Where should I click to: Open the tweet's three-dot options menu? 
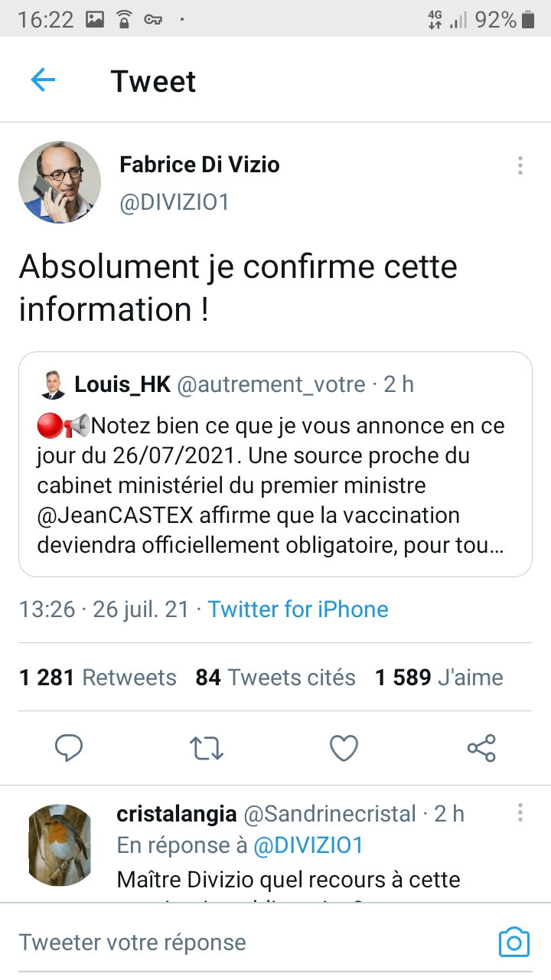click(520, 165)
